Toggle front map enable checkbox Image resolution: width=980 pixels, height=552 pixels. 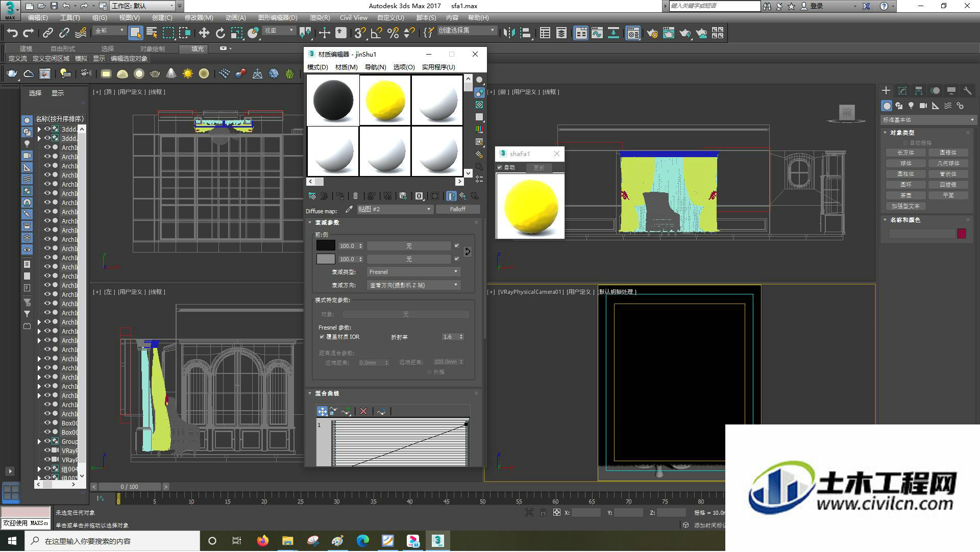click(457, 245)
